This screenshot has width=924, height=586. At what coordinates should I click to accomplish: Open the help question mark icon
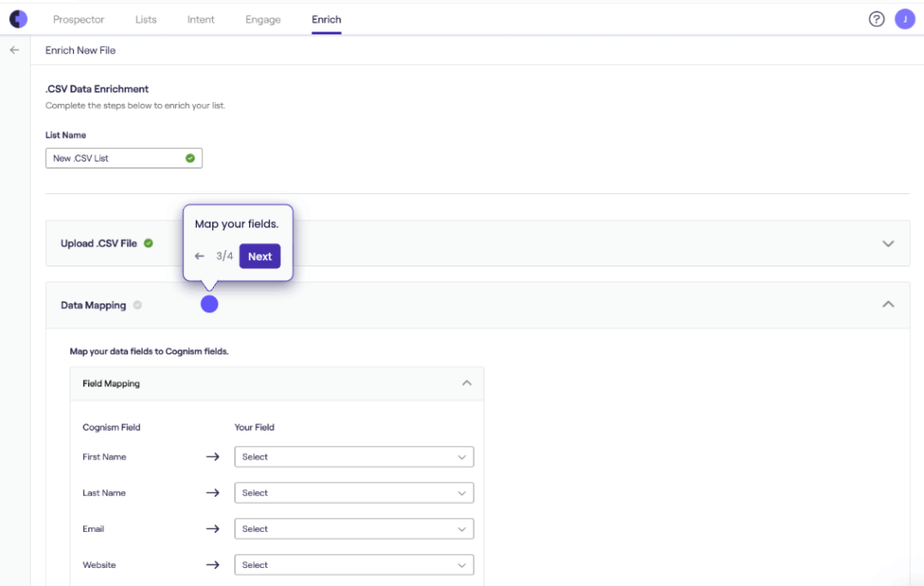point(876,19)
